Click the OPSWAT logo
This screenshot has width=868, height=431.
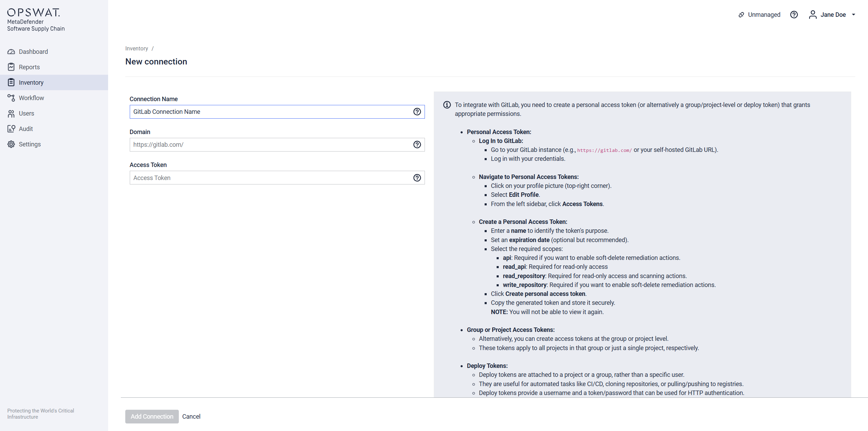(34, 13)
